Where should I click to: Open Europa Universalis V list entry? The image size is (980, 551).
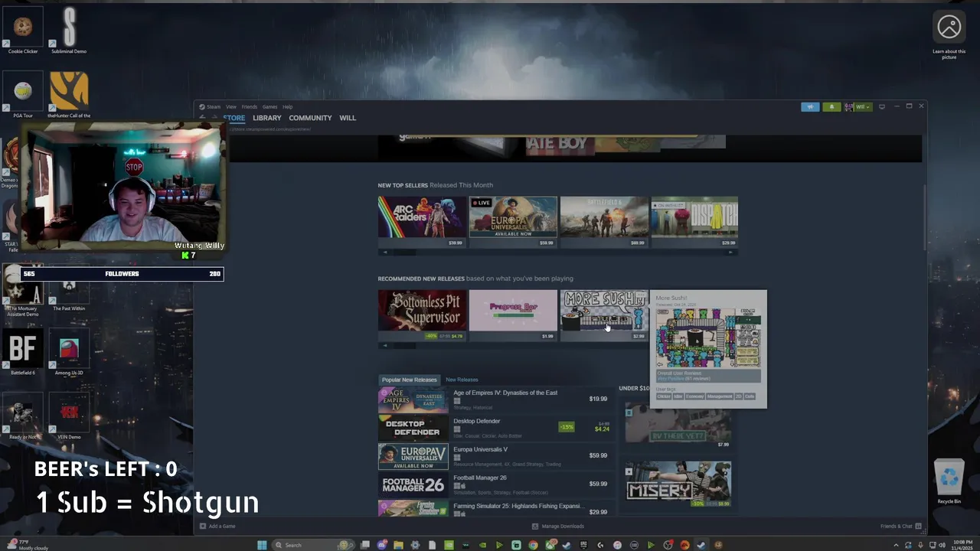(495, 455)
